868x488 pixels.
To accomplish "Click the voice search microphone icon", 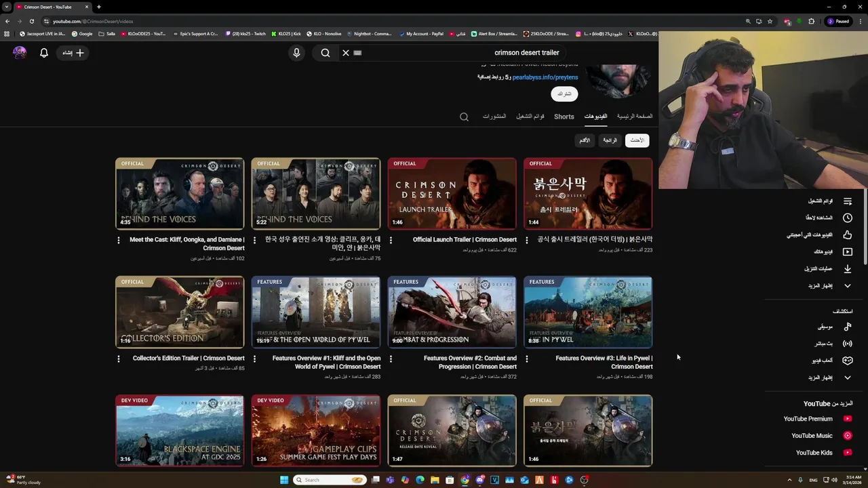I will [296, 52].
